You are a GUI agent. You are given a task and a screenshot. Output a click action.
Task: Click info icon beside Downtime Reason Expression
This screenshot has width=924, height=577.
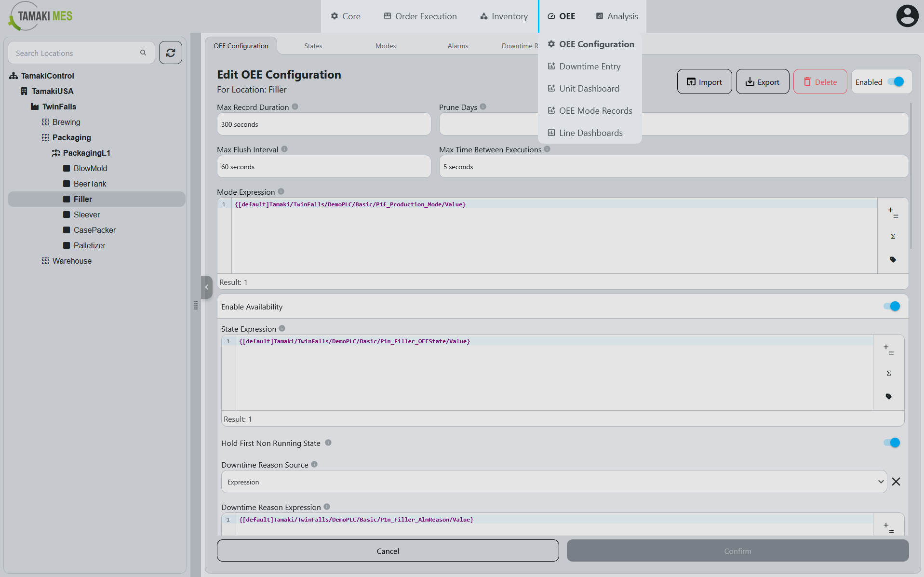327,507
